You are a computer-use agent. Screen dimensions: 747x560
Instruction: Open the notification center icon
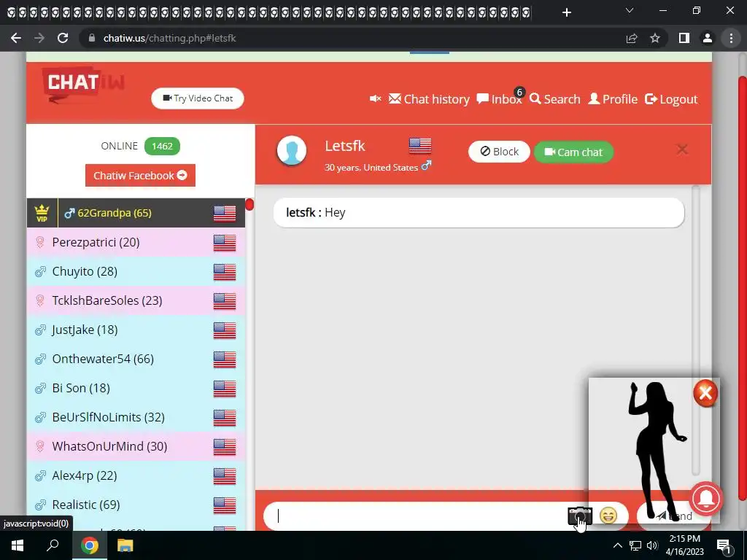pyautogui.click(x=724, y=545)
